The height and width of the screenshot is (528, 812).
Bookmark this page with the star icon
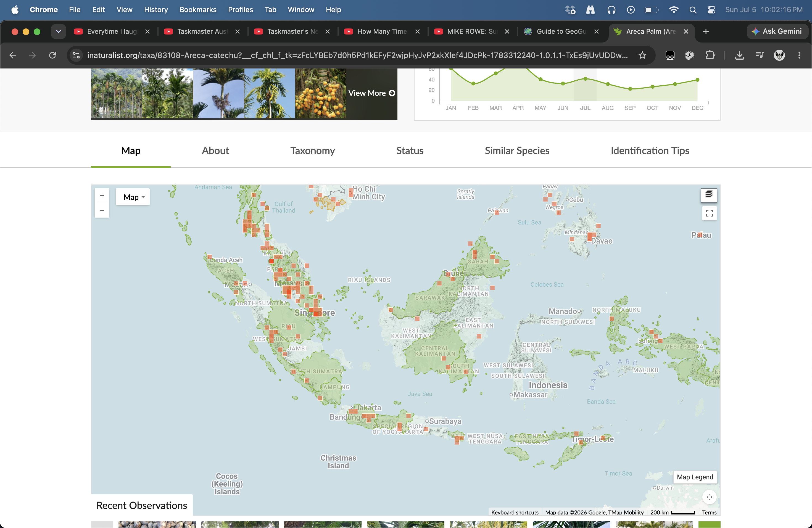pos(642,55)
